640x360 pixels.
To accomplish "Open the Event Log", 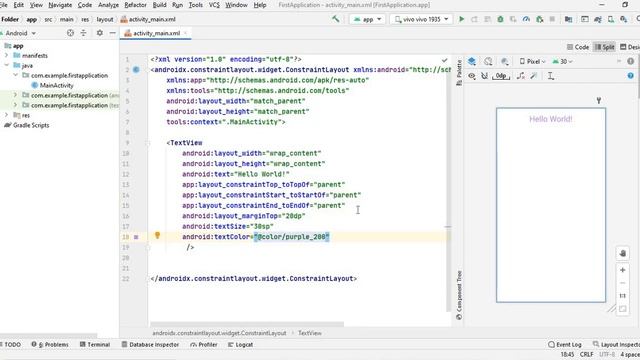I will 565,344.
